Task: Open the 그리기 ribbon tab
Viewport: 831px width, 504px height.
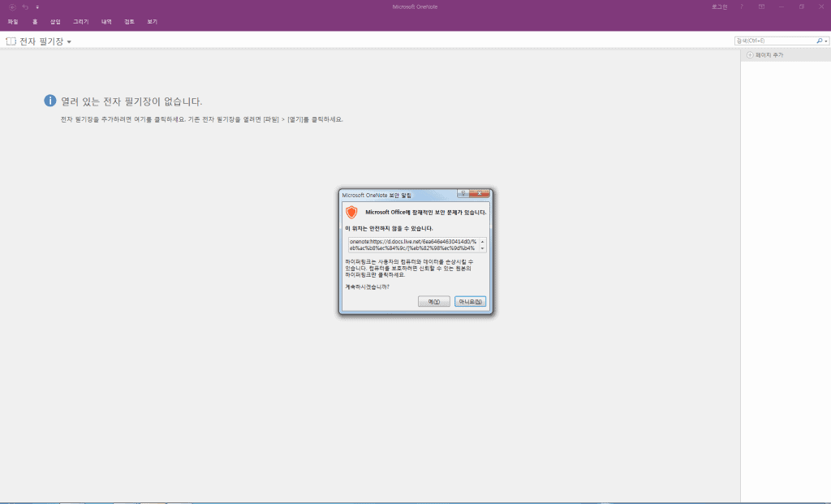Action: point(81,22)
